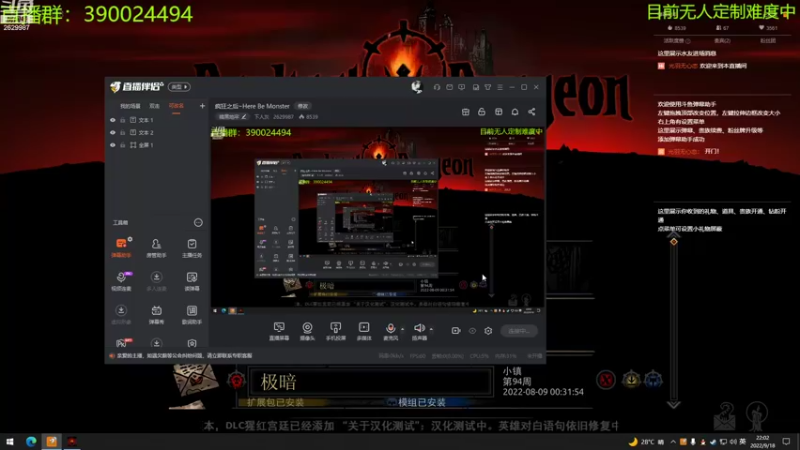Toggle lock on 文本 1 layer
The width and height of the screenshot is (800, 450).
tap(122, 120)
